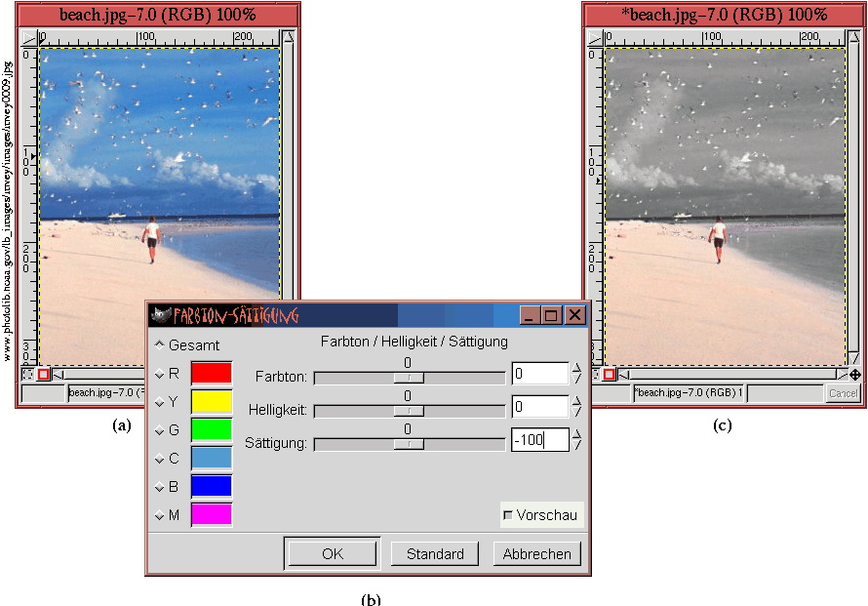
Task: Open the menu arrow at grayscale window's ruler corner
Action: pyautogui.click(x=593, y=37)
